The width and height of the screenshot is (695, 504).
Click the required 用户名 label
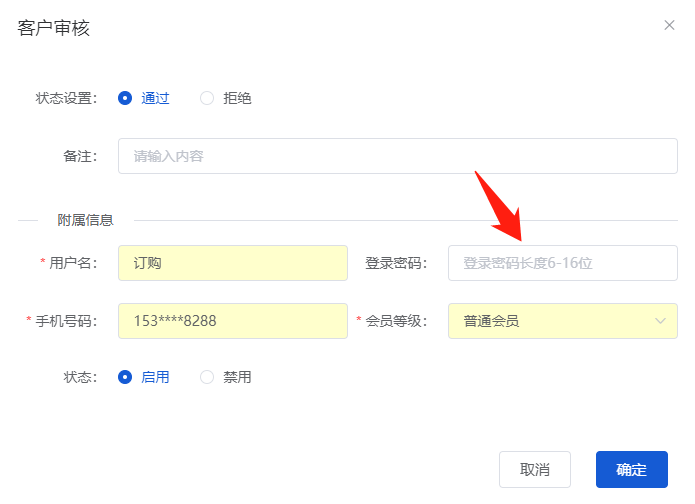point(72,263)
